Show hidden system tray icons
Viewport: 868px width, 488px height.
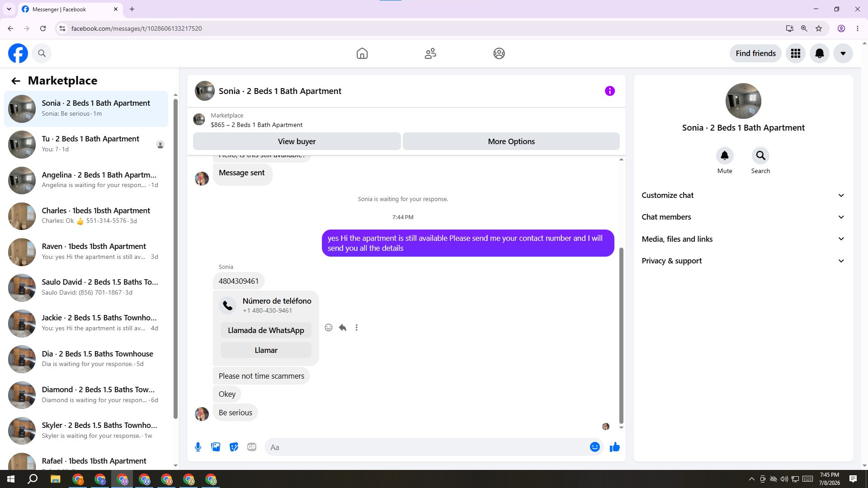click(x=752, y=479)
